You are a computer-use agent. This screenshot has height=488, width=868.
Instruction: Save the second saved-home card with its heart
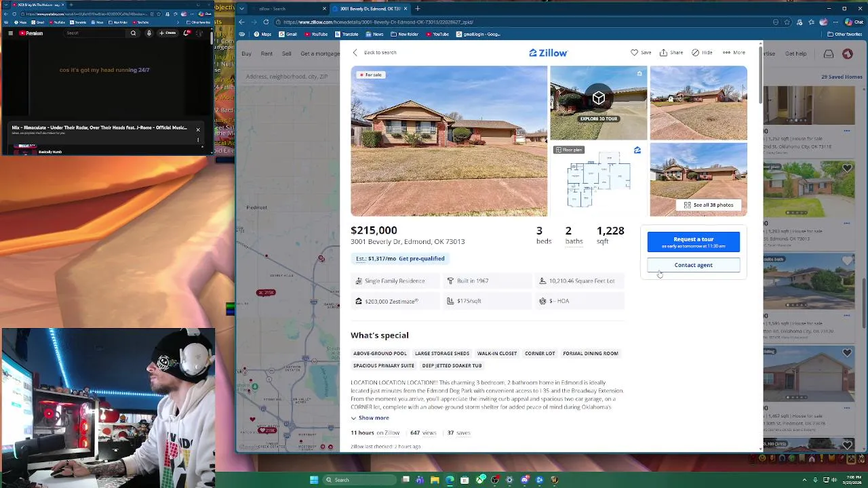click(847, 168)
